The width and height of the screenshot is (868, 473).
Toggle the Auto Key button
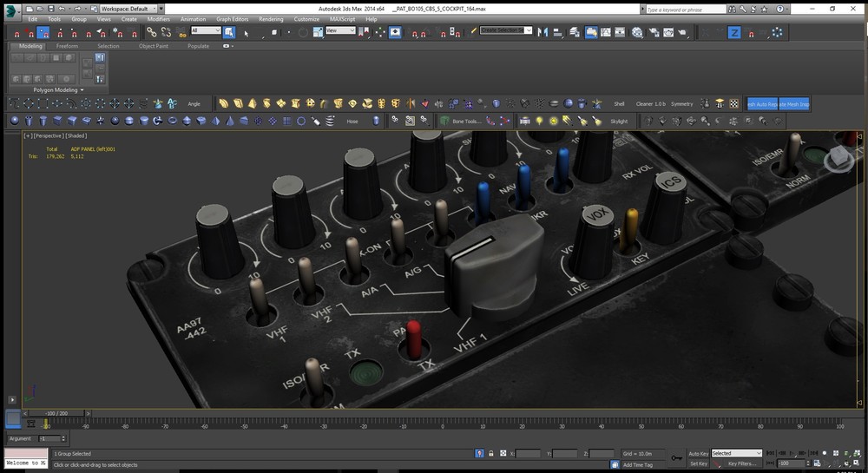[698, 453]
